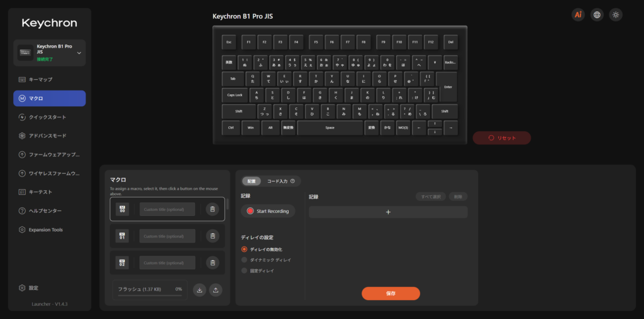Click the 接続完了 status text
Image resolution: width=644 pixels, height=319 pixels.
point(45,60)
